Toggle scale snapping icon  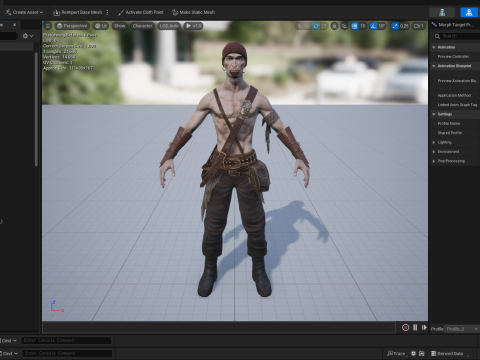coord(395,26)
